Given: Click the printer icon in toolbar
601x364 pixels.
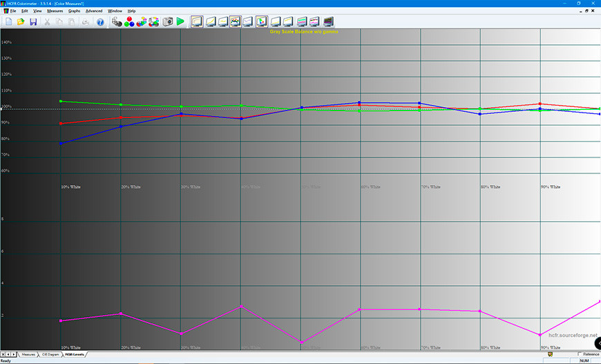Looking at the screenshot, I should (85, 22).
